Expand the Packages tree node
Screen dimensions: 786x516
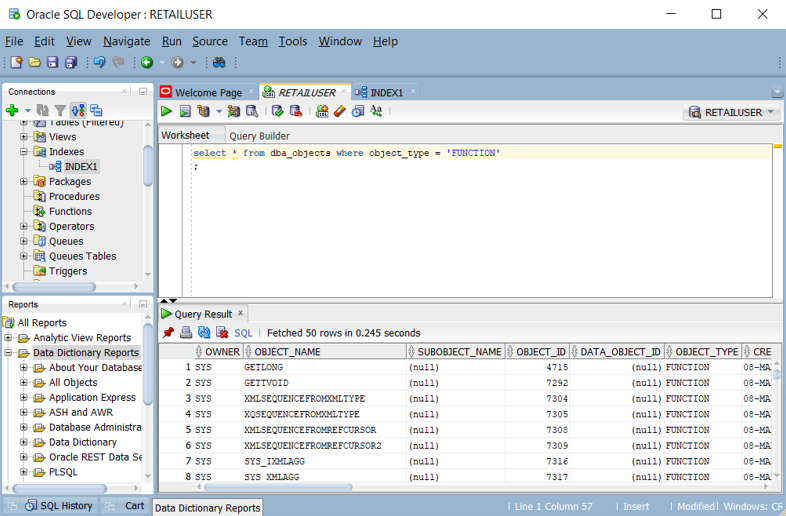pos(24,182)
